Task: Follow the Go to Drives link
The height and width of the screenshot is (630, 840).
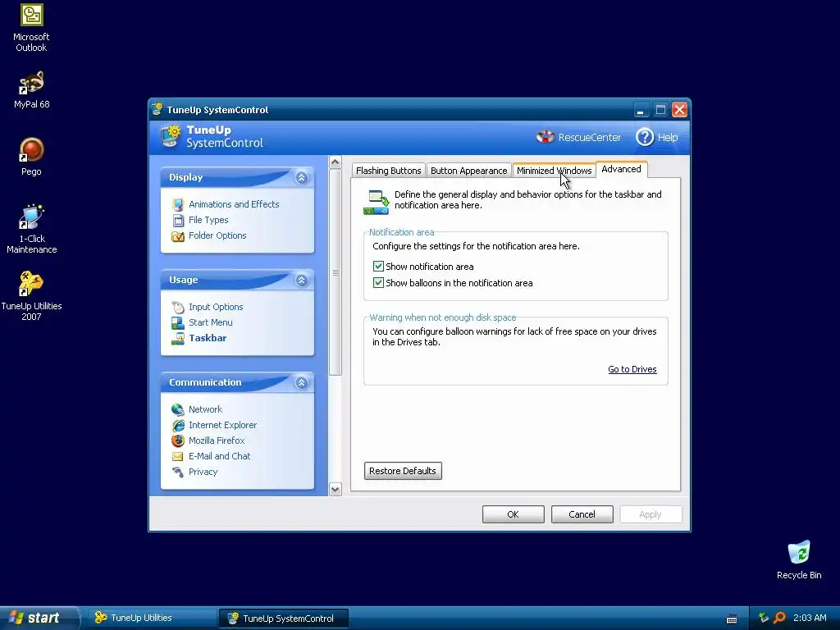Action: coord(632,369)
